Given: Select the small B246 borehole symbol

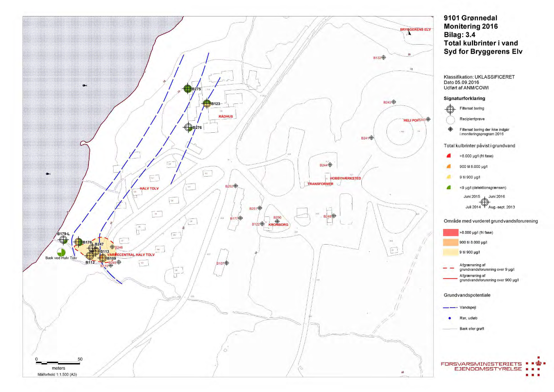Looking at the screenshot, I should pyautogui.click(x=112, y=247).
